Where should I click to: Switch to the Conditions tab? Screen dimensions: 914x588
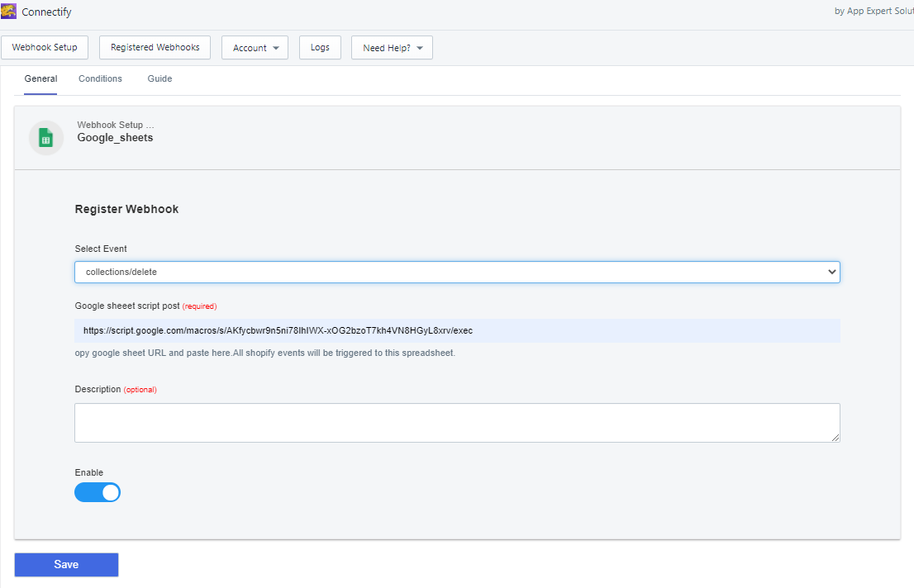[100, 78]
